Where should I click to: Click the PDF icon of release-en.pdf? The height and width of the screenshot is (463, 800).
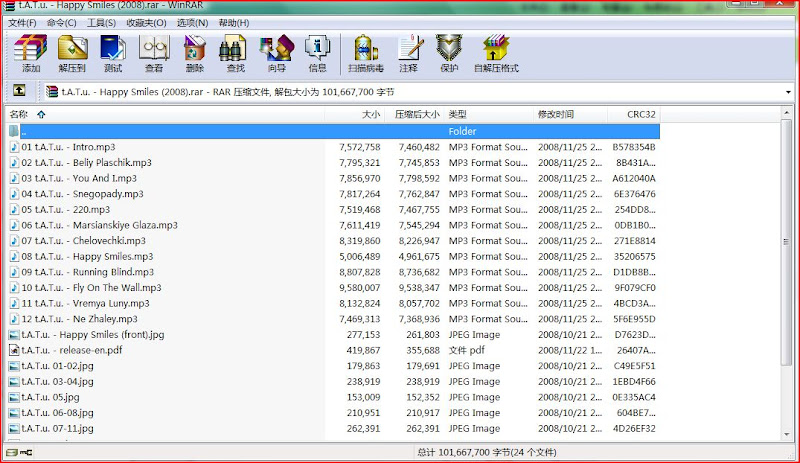point(14,350)
